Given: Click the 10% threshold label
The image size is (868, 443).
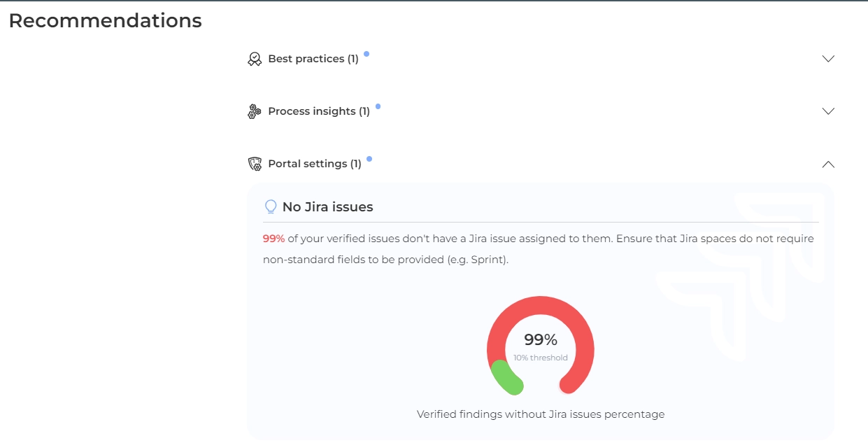Looking at the screenshot, I should [x=541, y=358].
